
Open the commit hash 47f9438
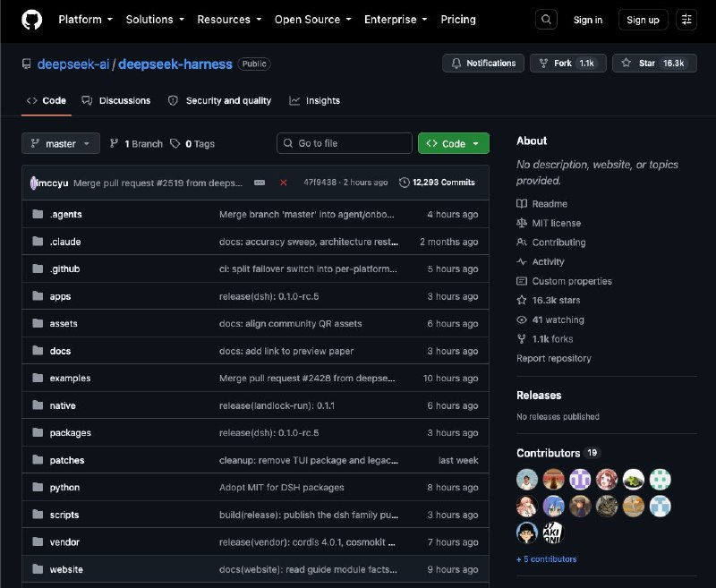(320, 183)
